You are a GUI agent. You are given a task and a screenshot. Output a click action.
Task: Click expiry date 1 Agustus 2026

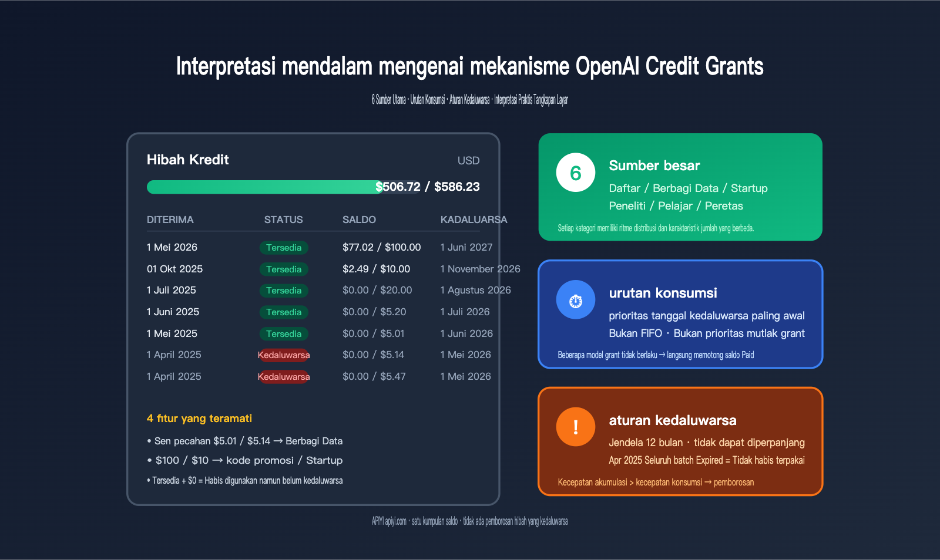(x=476, y=290)
